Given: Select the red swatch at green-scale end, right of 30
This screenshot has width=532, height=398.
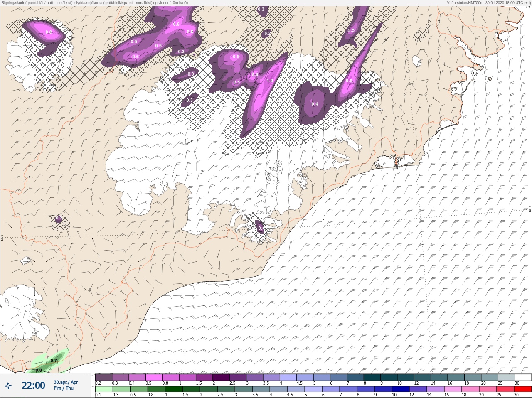Looking at the screenshot, I should point(523,389).
